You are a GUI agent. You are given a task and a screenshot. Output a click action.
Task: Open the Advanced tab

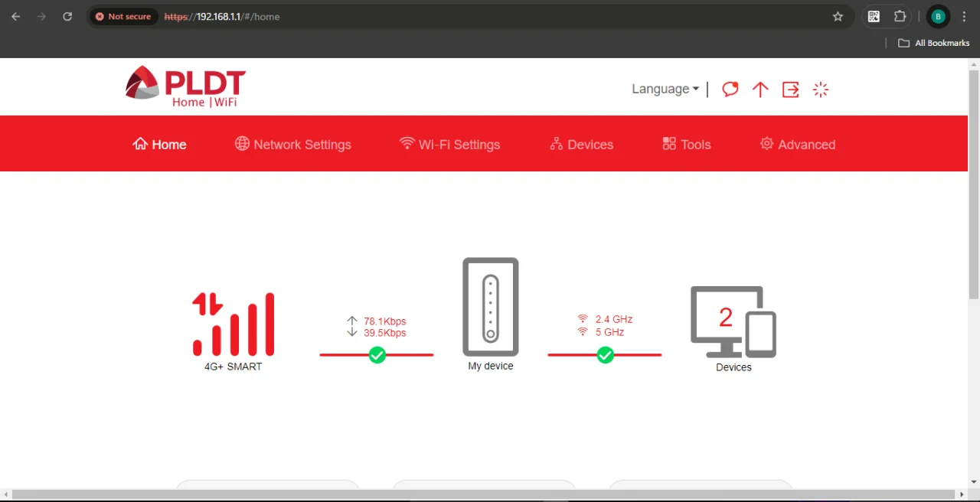click(797, 144)
